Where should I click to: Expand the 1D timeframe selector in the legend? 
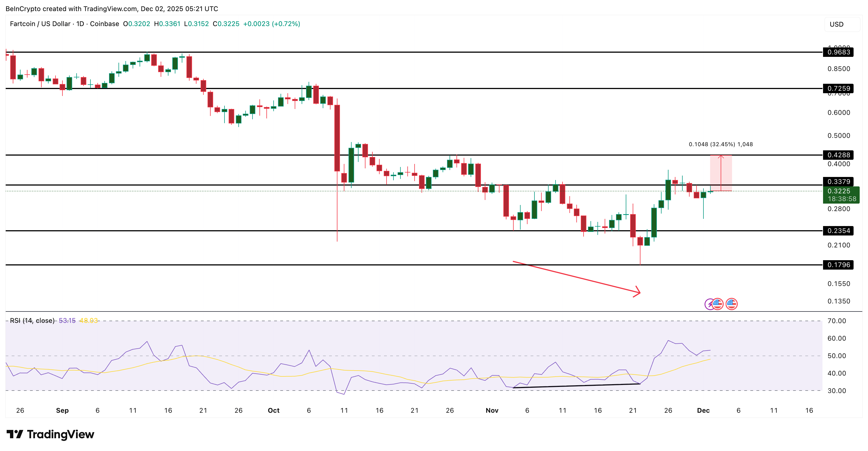[x=80, y=24]
